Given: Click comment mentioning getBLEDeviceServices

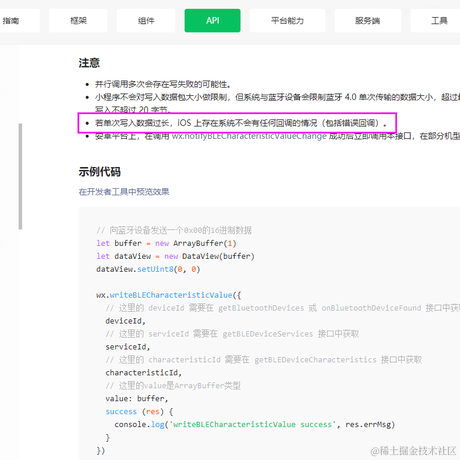Looking at the screenshot, I should 232,334.
